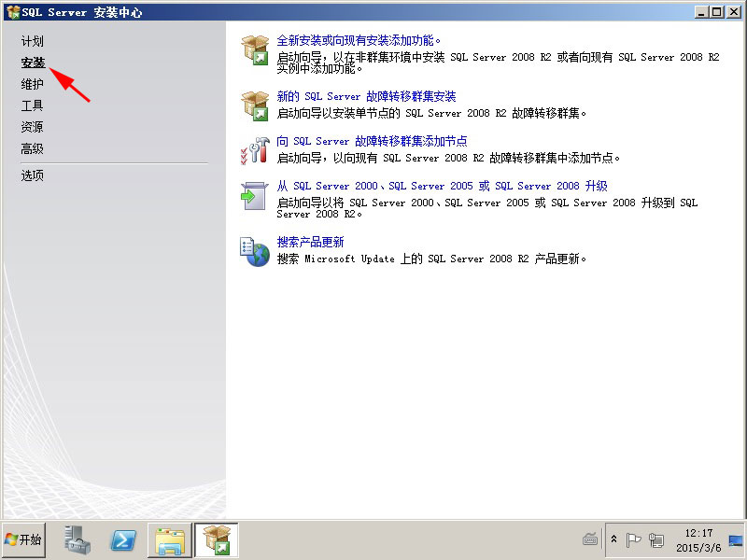This screenshot has width=747, height=560.
Task: Click the network tray icon
Action: pyautogui.click(x=656, y=540)
